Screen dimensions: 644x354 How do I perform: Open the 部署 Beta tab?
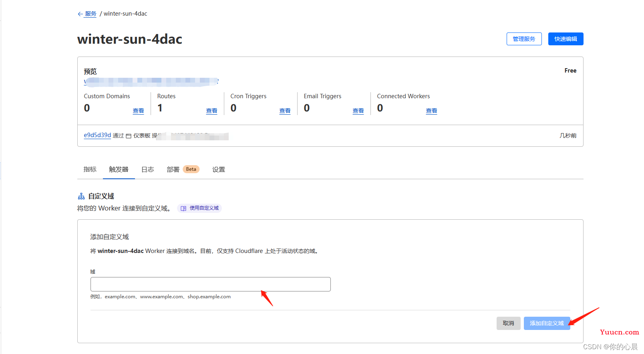pos(173,170)
